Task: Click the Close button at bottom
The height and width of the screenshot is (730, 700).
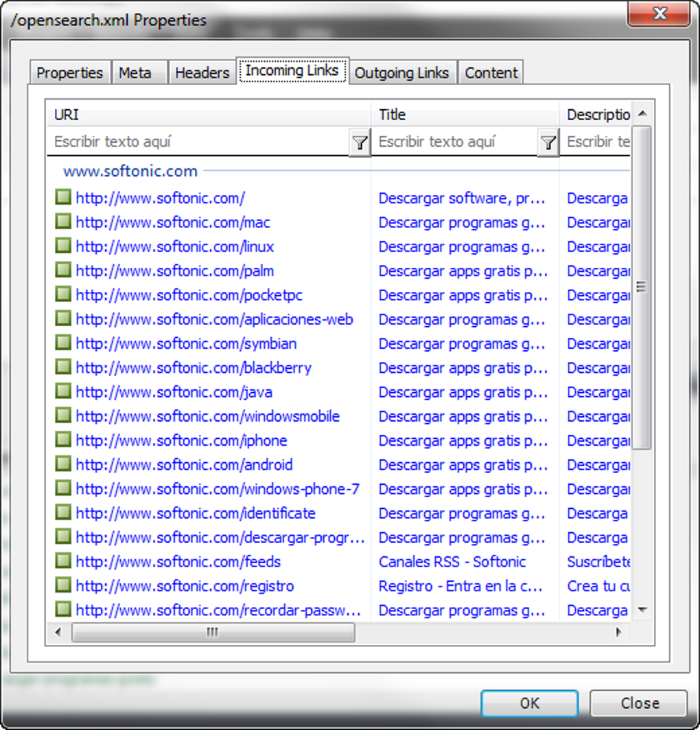Action: click(639, 703)
